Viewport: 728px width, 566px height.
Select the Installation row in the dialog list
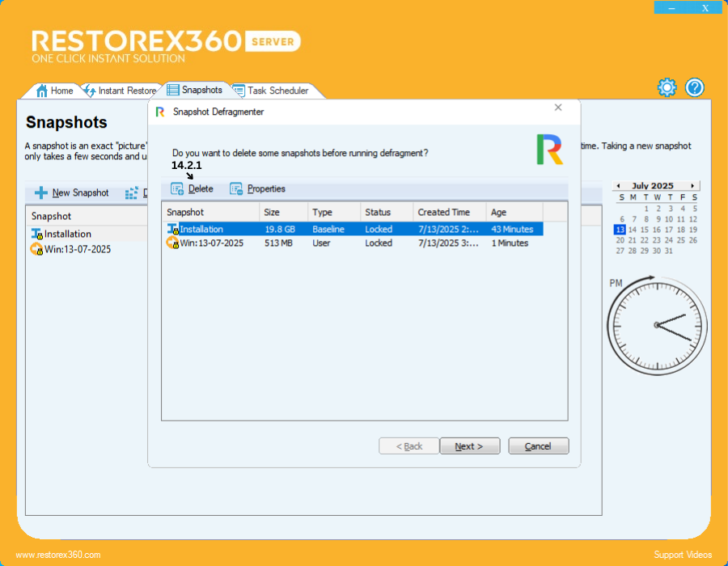coord(355,229)
